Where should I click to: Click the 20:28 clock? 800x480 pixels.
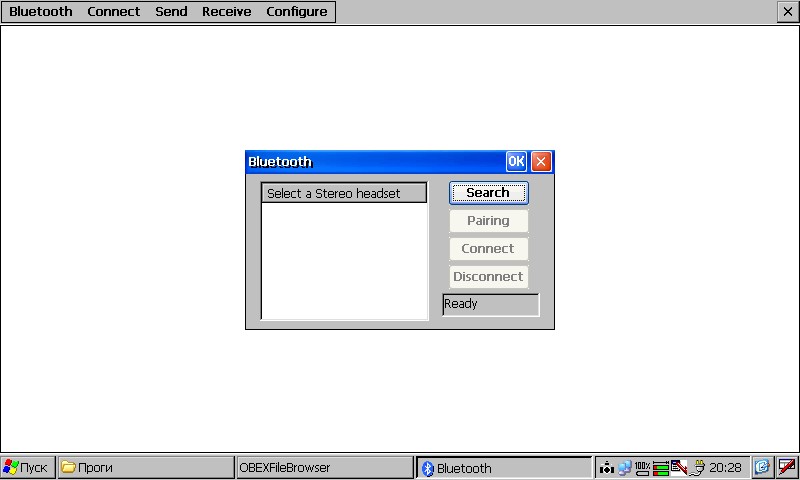(x=725, y=467)
